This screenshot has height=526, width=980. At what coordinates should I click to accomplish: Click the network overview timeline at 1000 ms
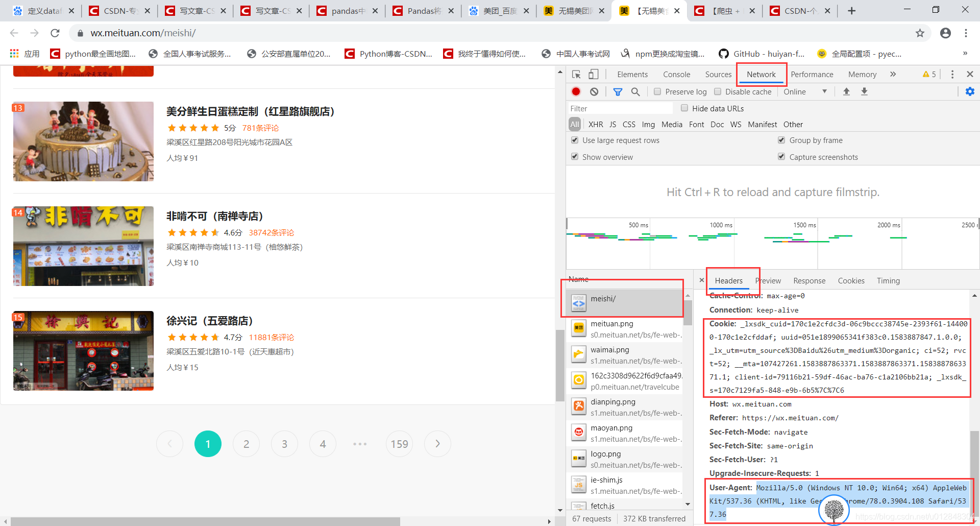[721, 225]
